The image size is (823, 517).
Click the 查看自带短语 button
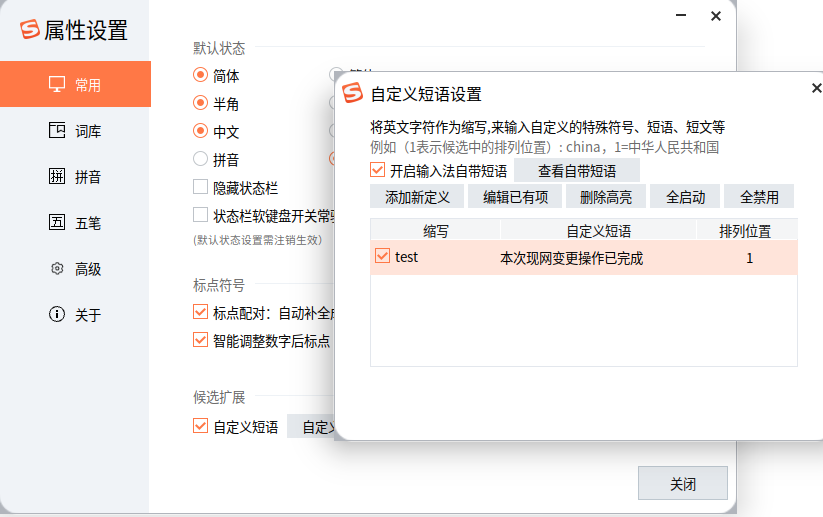(x=577, y=171)
